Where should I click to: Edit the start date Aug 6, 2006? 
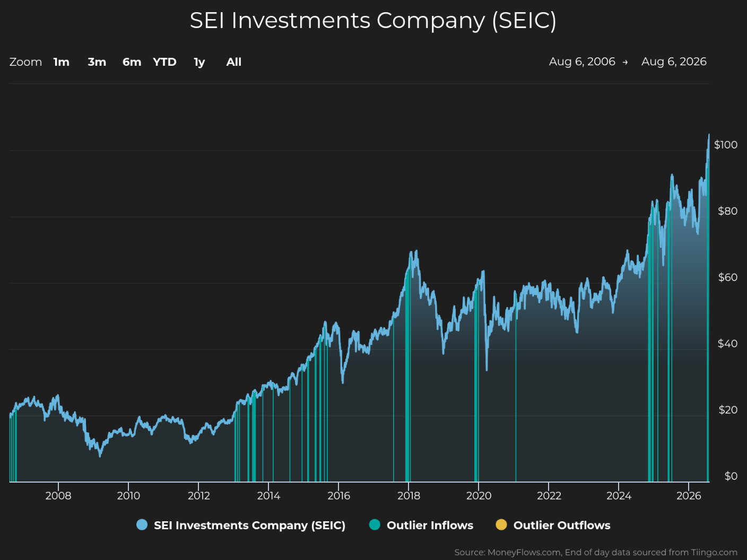(x=582, y=62)
